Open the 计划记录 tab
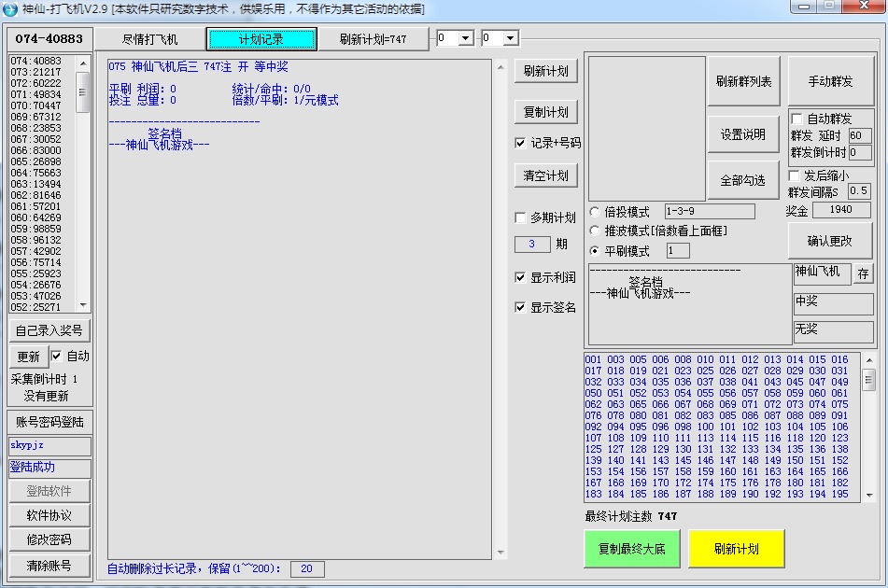Screen dimensions: 888x588 (261, 39)
